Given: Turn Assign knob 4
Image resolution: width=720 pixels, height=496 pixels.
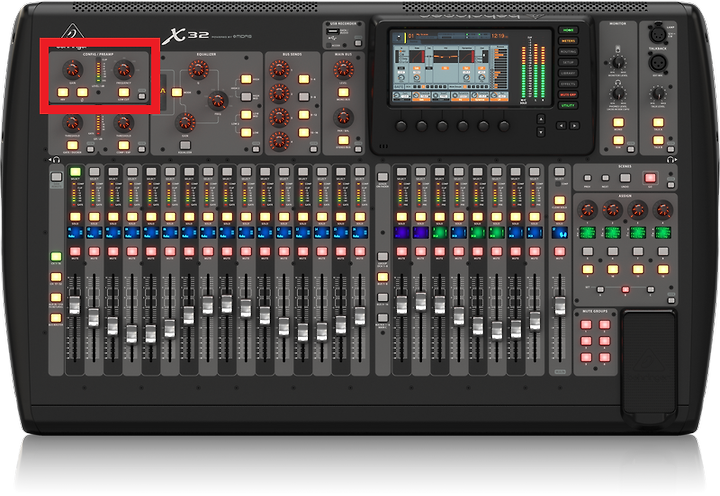Looking at the screenshot, I should point(663,210).
